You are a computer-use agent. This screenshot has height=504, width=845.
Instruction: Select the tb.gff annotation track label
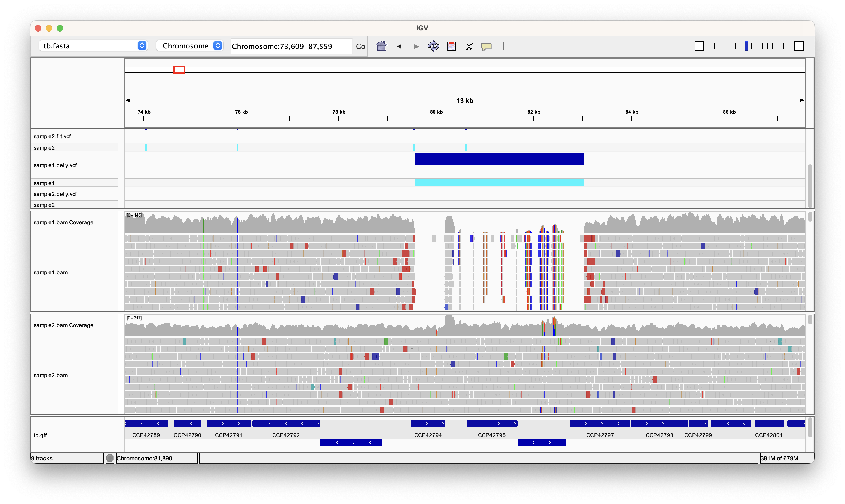coord(40,435)
